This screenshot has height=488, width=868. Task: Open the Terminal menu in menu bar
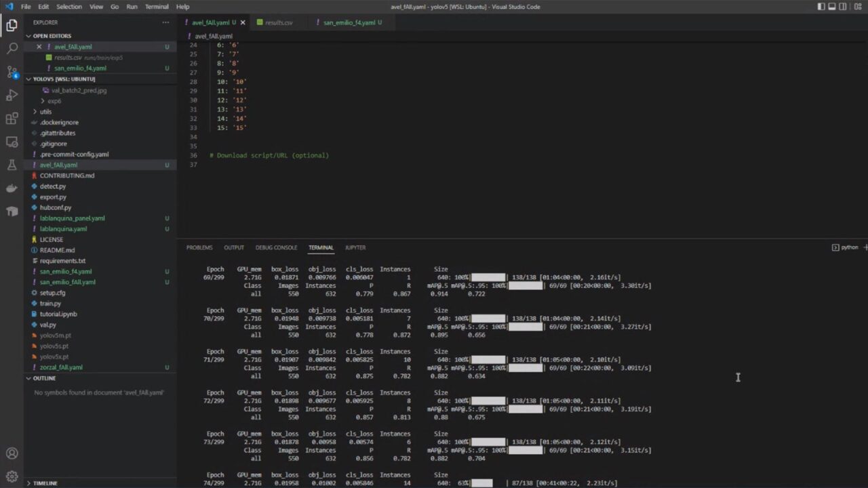pos(157,7)
